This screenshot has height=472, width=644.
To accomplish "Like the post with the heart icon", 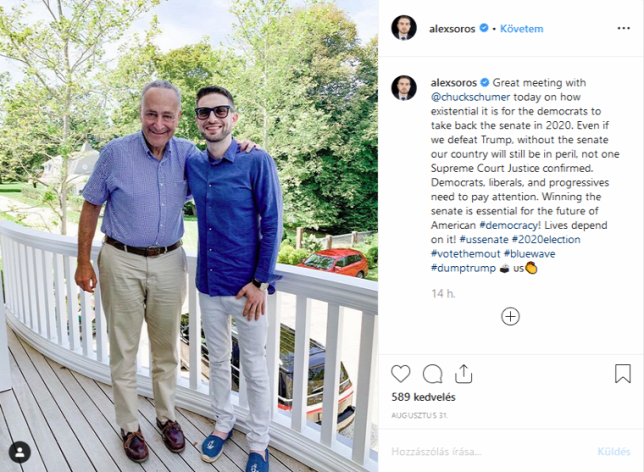I will 400,374.
